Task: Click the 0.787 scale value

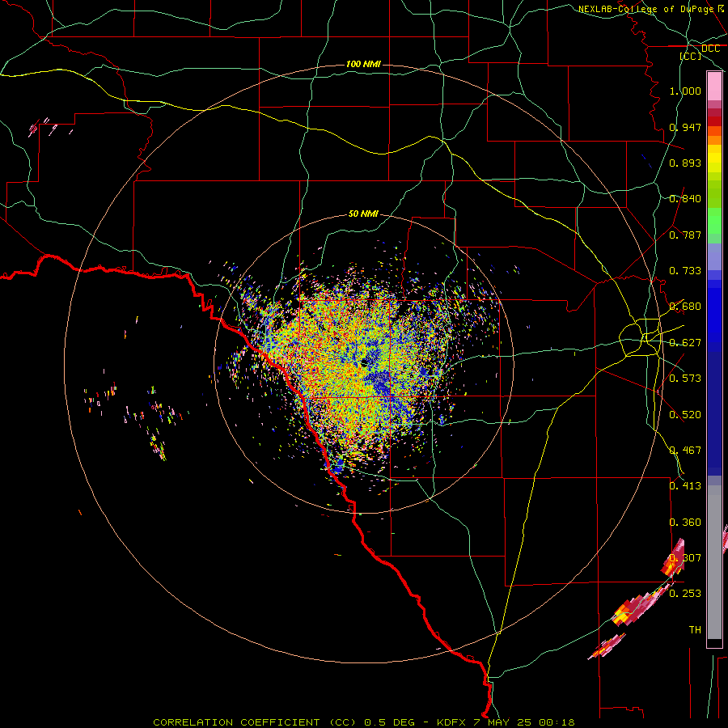Action: [685, 235]
